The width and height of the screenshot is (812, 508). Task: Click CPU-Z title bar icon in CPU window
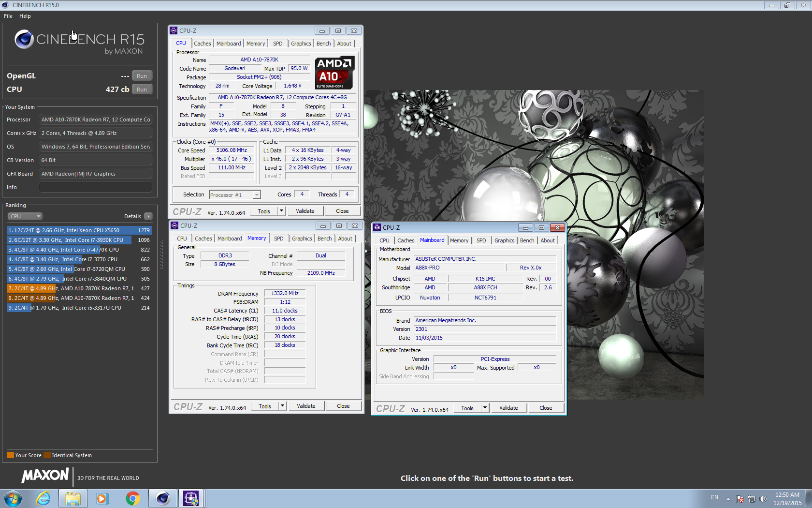point(174,30)
